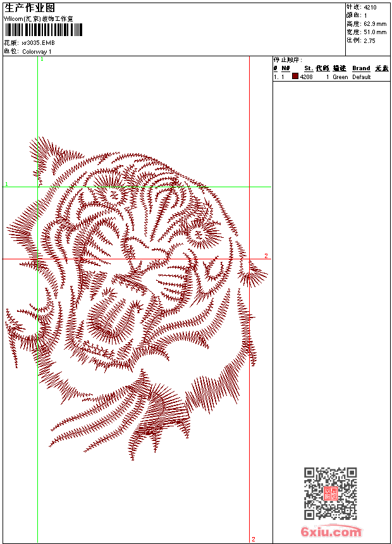Click the width value 51.0 mm
The width and height of the screenshot is (392, 544).
pos(375,32)
